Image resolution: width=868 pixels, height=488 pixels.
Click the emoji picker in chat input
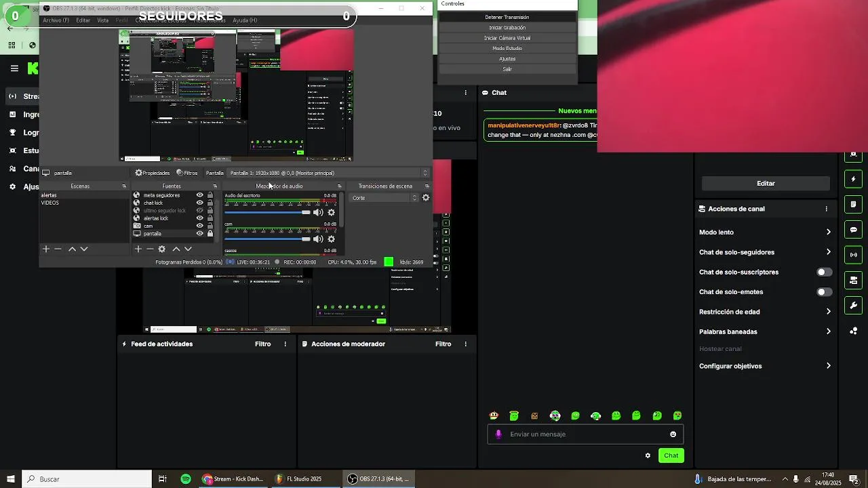[x=673, y=434]
